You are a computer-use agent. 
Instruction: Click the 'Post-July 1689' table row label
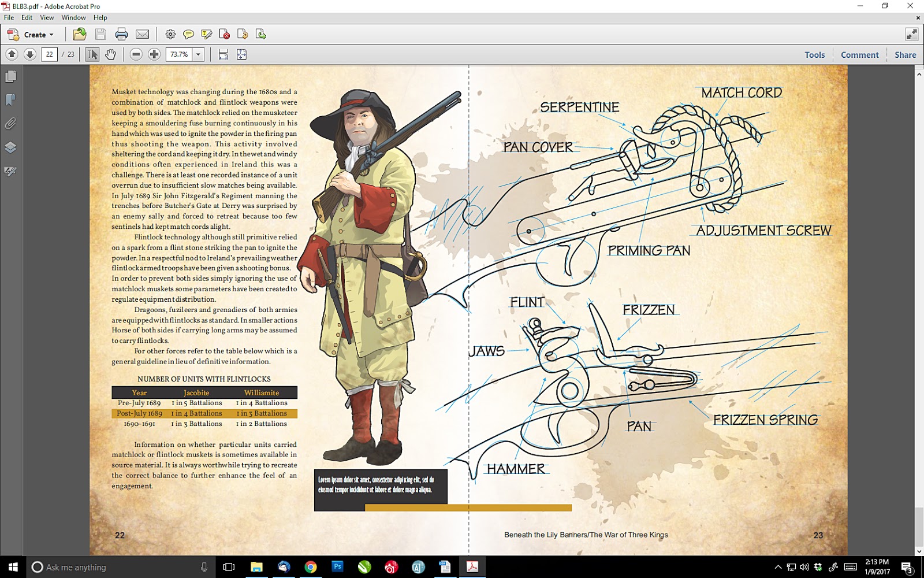click(x=139, y=413)
